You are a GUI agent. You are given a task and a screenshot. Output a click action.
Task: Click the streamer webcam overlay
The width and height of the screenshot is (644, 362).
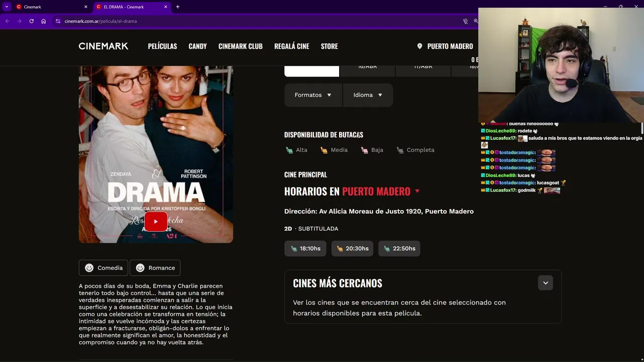(x=561, y=65)
